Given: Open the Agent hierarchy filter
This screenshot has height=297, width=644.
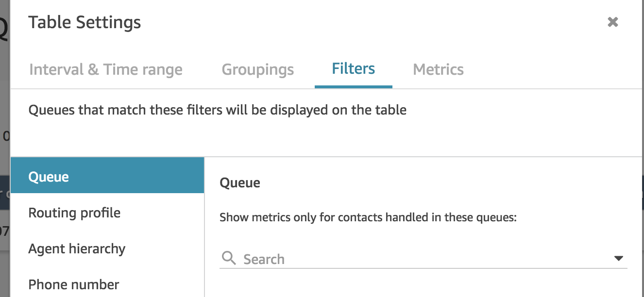Looking at the screenshot, I should click(x=107, y=248).
